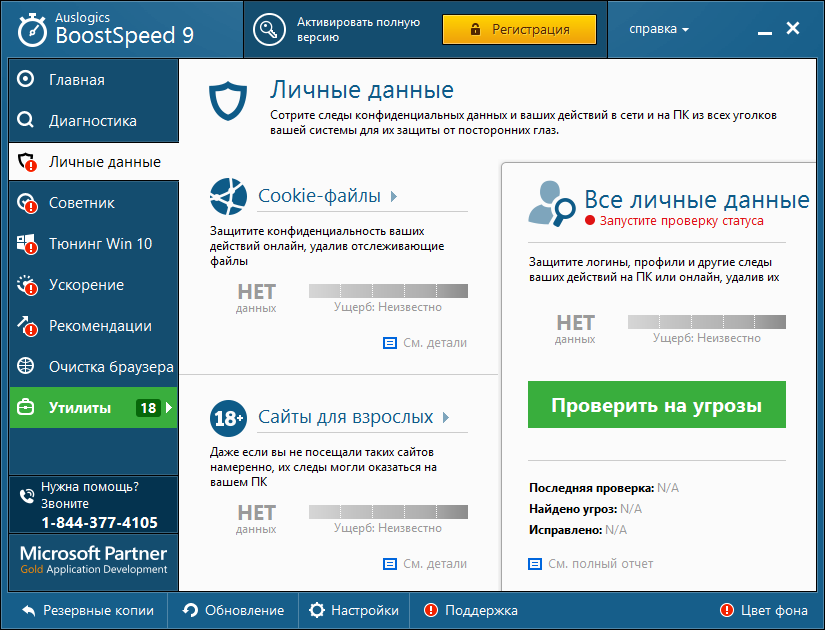Image resolution: width=825 pixels, height=630 pixels.
Task: Click Обновление in bottom bar
Action: click(233, 611)
